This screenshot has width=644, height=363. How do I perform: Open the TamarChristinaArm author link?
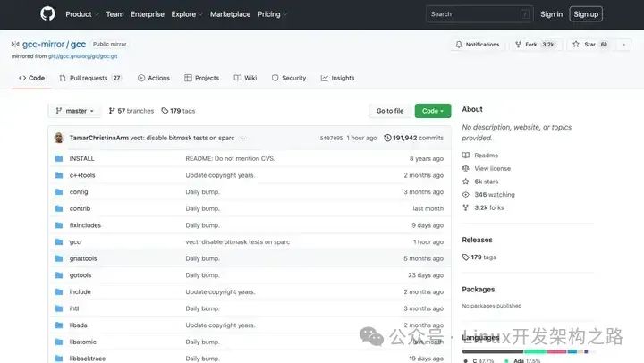(x=99, y=138)
